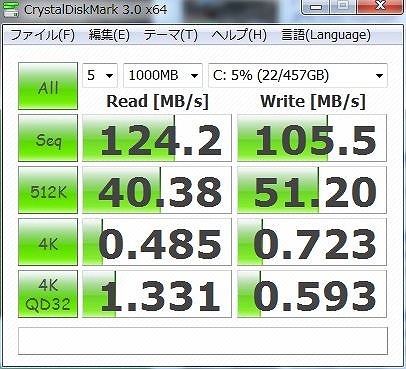
Task: Close the CrystalDiskMark window
Action: tap(380, 7)
